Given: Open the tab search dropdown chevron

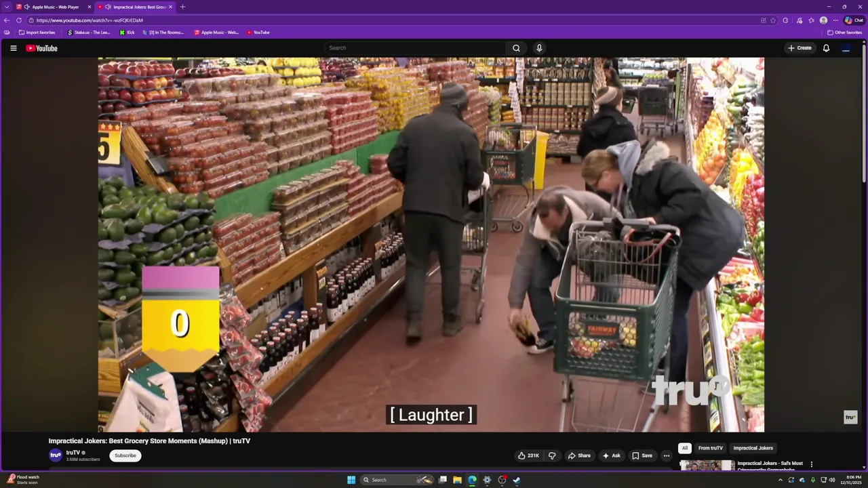Looking at the screenshot, I should [x=7, y=7].
